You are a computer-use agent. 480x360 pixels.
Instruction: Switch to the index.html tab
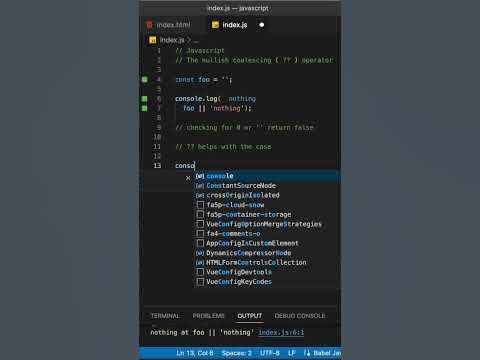(x=169, y=25)
